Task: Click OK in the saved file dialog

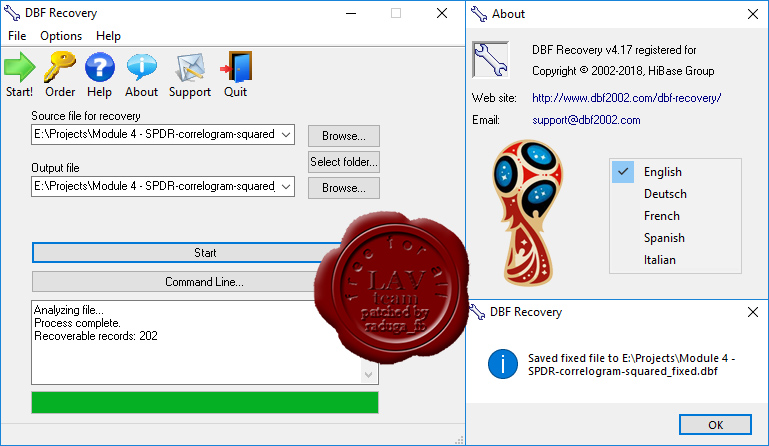Action: tap(715, 425)
